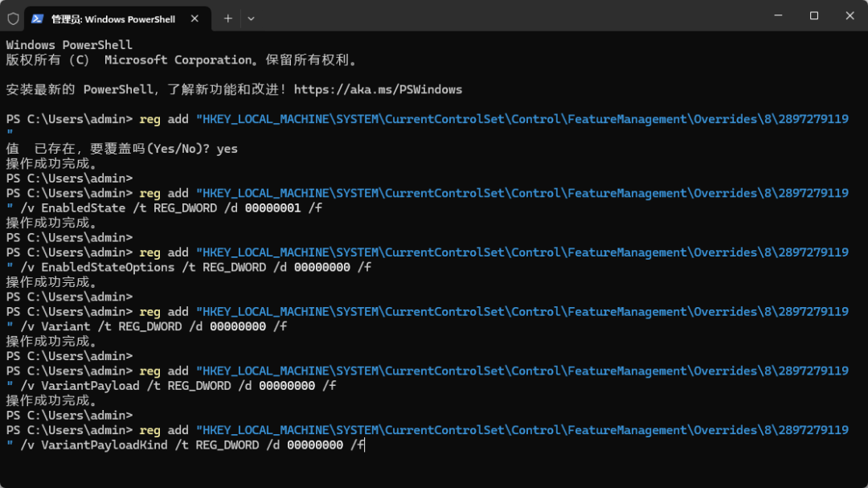Click the EnabledState text in command output
This screenshot has width=868, height=488.
tap(83, 208)
